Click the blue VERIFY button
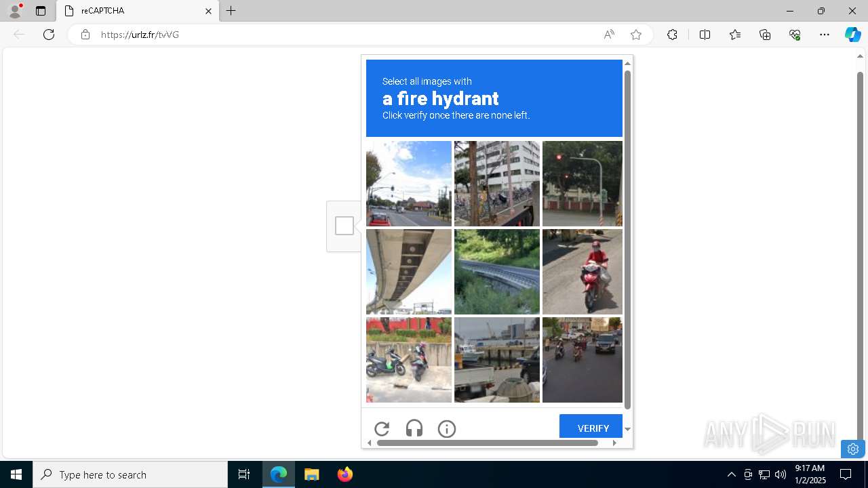Screen dimensions: 868x488 click(x=591, y=426)
